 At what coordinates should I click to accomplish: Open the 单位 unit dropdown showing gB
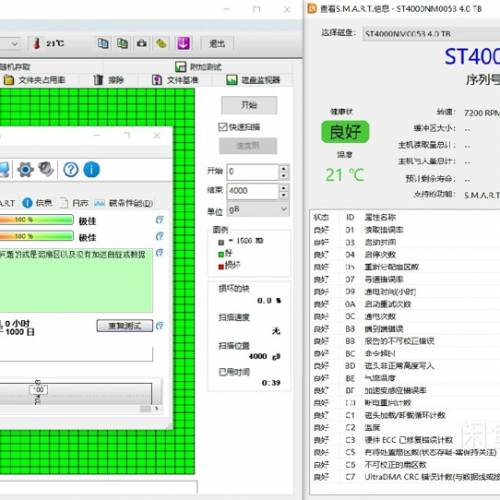(258, 209)
